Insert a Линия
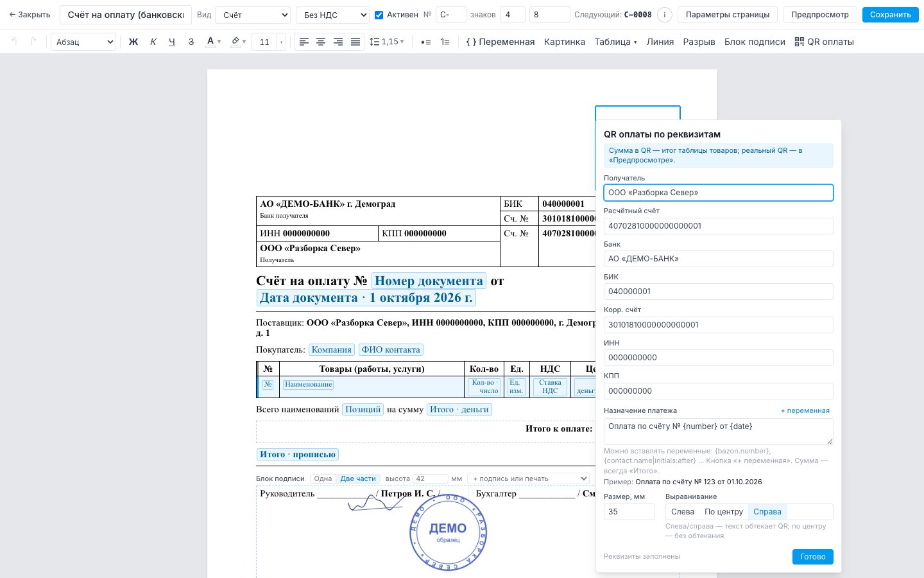 (660, 42)
